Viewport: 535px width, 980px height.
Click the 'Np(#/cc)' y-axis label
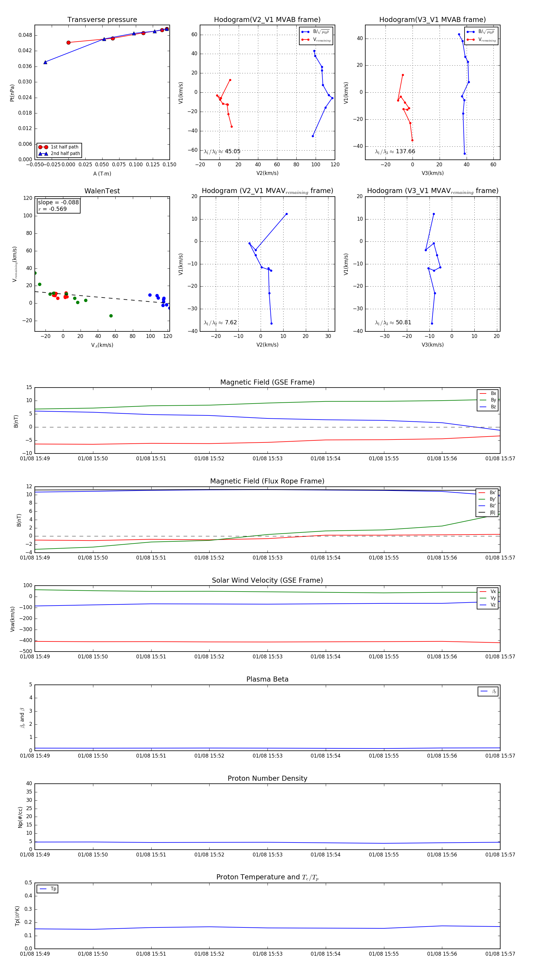[x=20, y=817]
